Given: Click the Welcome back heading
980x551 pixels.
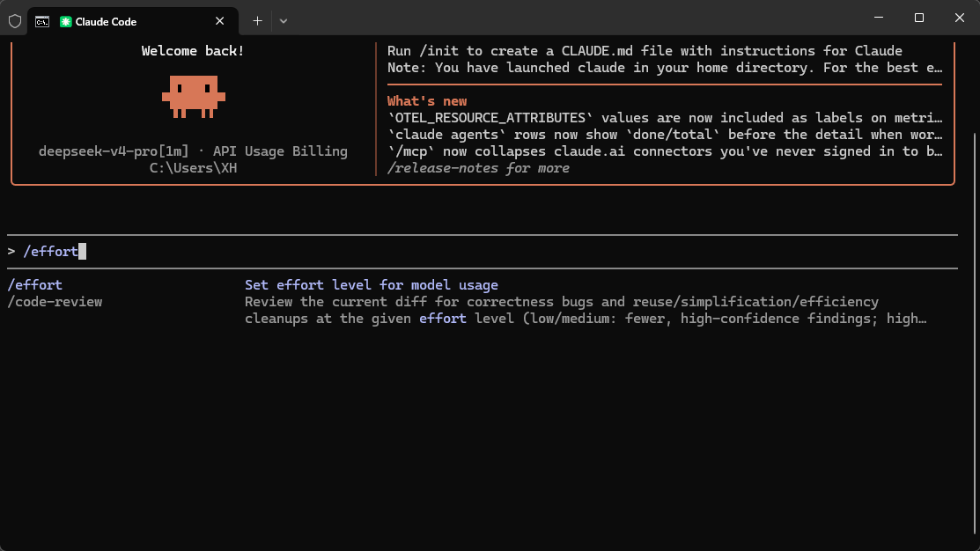Looking at the screenshot, I should [x=193, y=51].
